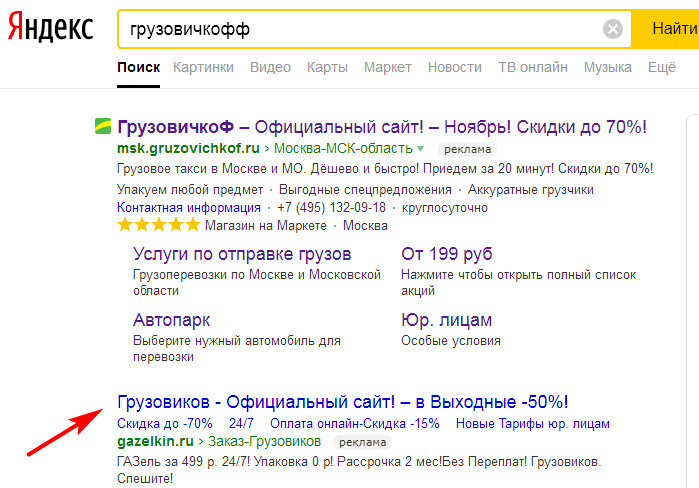This screenshot has width=699, height=488.
Task: Click Магазин на Маркете text
Action: (266, 226)
